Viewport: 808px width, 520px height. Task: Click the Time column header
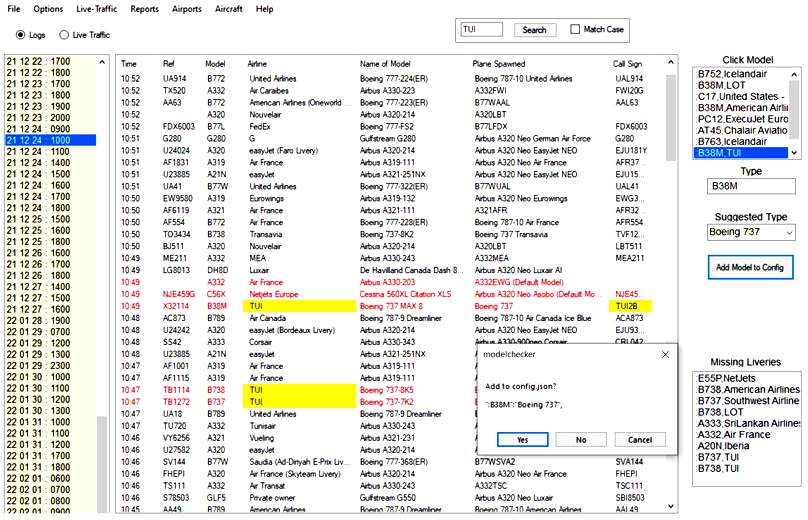point(129,64)
